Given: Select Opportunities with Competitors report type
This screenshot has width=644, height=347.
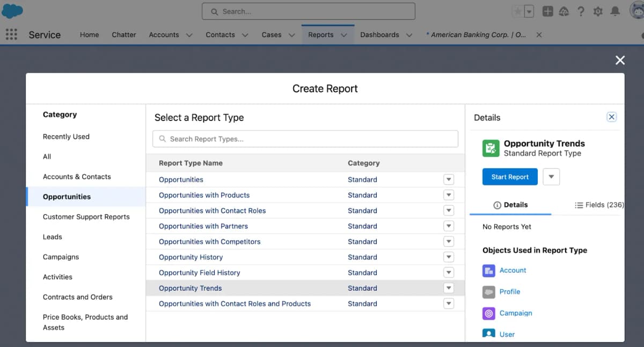Looking at the screenshot, I should (x=209, y=242).
